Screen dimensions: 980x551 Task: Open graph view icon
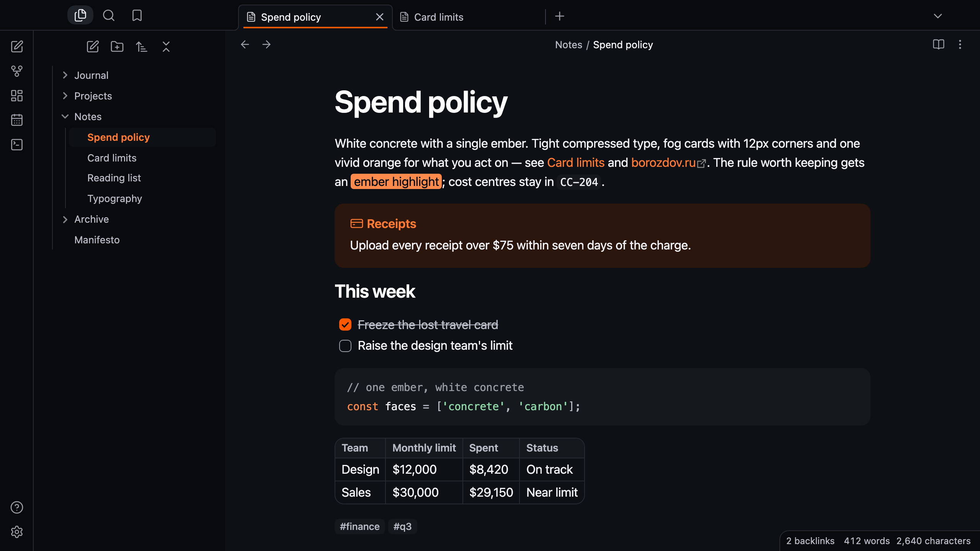(x=17, y=71)
